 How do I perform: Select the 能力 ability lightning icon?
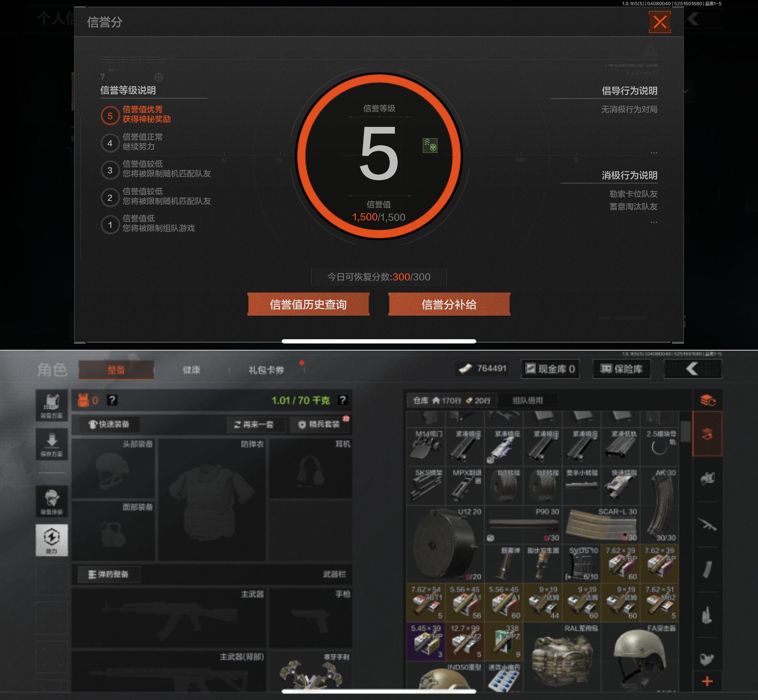point(52,540)
